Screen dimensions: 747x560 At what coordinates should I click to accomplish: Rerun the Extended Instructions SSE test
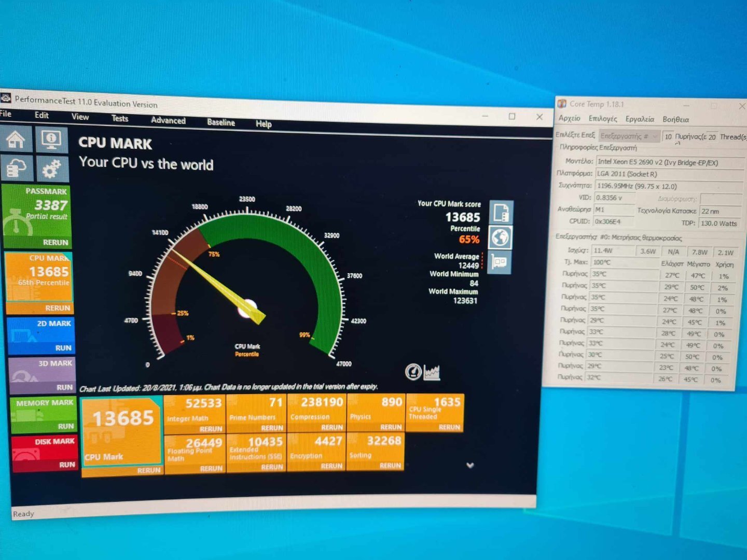(x=272, y=467)
